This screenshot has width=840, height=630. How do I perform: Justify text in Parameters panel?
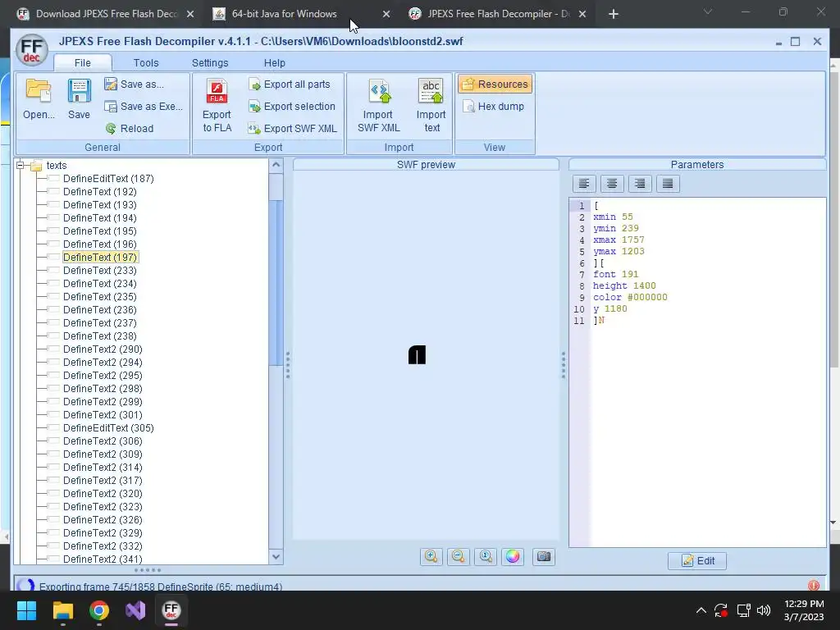(x=668, y=184)
